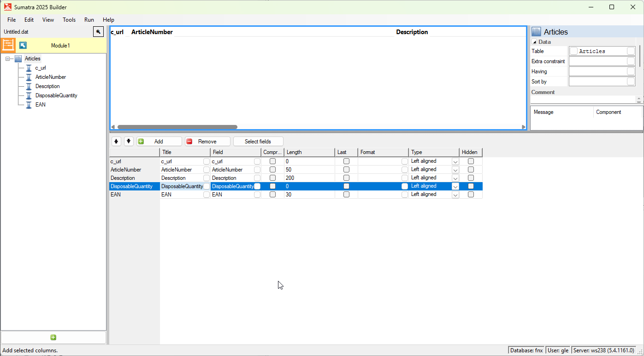
Task: Move the selected row up with the arrow
Action: tap(117, 142)
